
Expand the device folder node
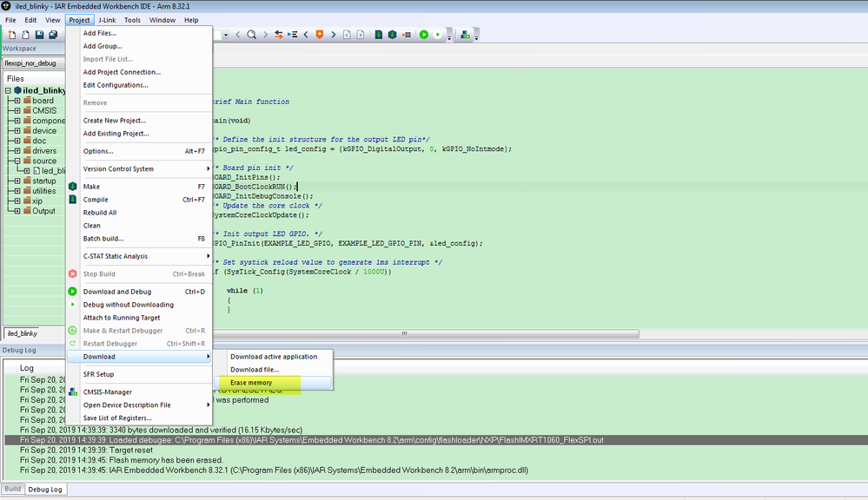pos(17,130)
